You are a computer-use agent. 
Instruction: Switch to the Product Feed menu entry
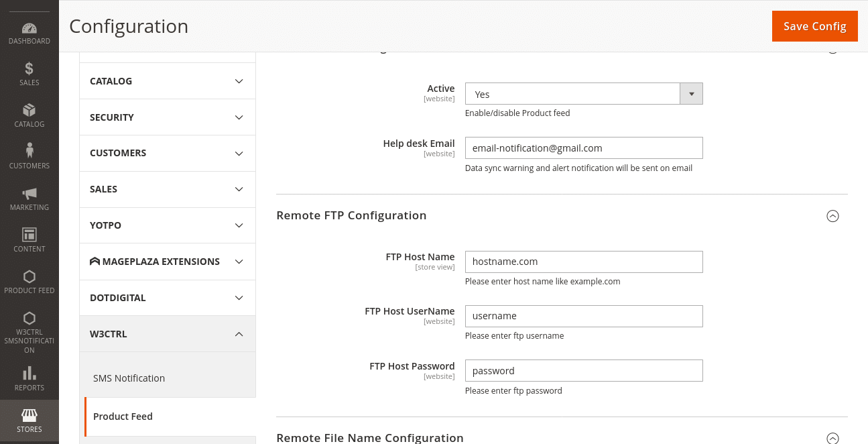coord(123,417)
